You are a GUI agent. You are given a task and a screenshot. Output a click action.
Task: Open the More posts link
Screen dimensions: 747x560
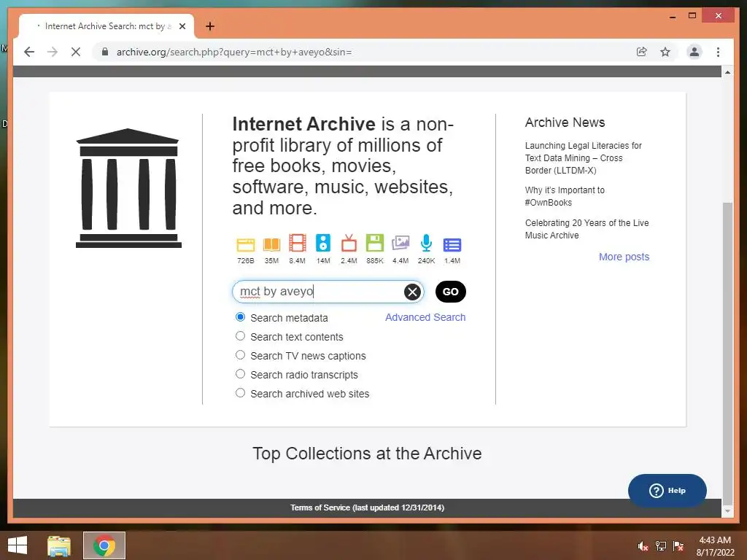pyautogui.click(x=624, y=257)
